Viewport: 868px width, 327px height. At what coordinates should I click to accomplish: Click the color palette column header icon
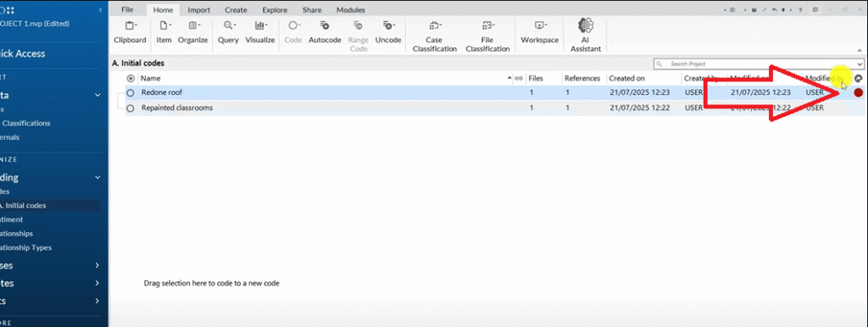pos(859,79)
